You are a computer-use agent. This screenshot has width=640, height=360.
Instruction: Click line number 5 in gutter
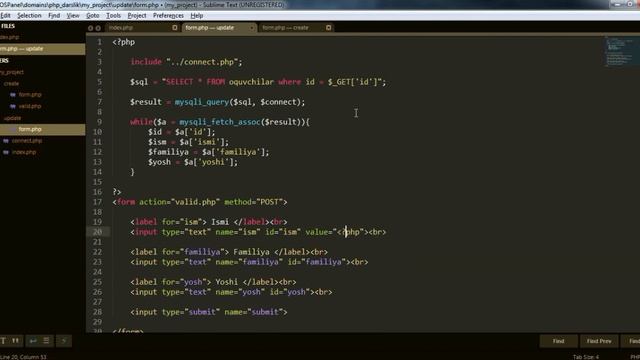coord(99,82)
